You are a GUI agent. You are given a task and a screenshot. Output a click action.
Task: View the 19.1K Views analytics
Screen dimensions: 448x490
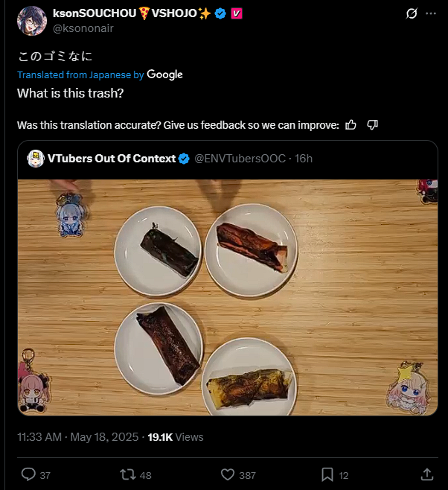click(x=176, y=437)
